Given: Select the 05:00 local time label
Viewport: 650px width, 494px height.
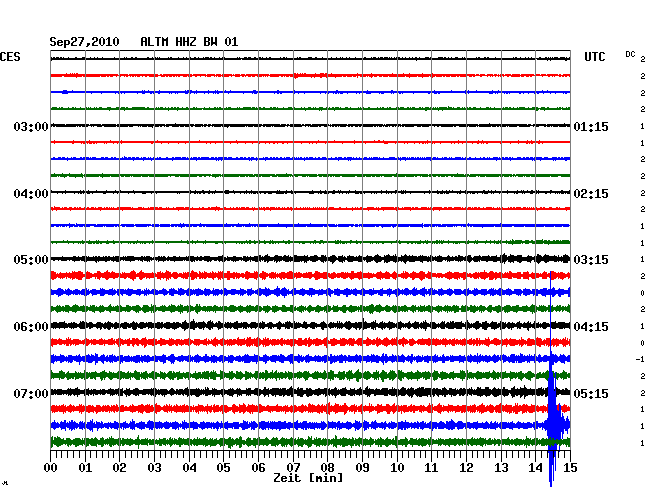Looking at the screenshot, I should click(x=31, y=260).
